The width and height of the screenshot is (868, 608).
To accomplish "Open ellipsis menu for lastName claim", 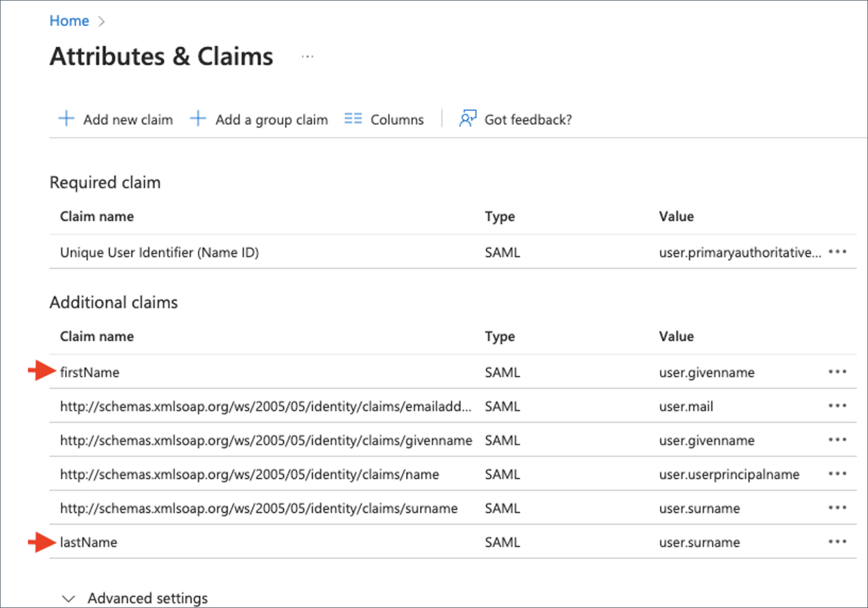I will (837, 542).
